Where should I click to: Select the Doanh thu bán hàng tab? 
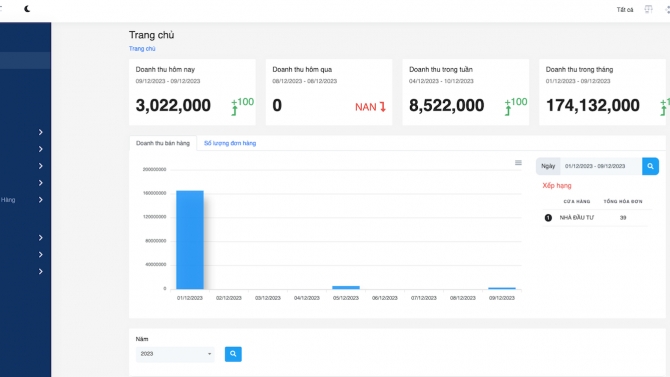(x=163, y=143)
